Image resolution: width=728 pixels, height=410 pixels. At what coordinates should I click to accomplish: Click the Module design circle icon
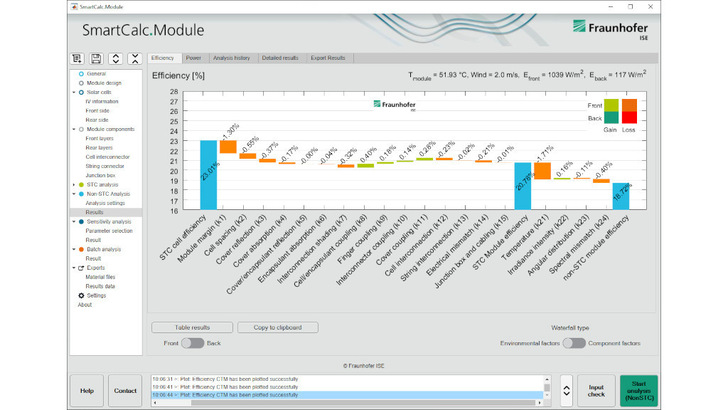click(x=81, y=83)
